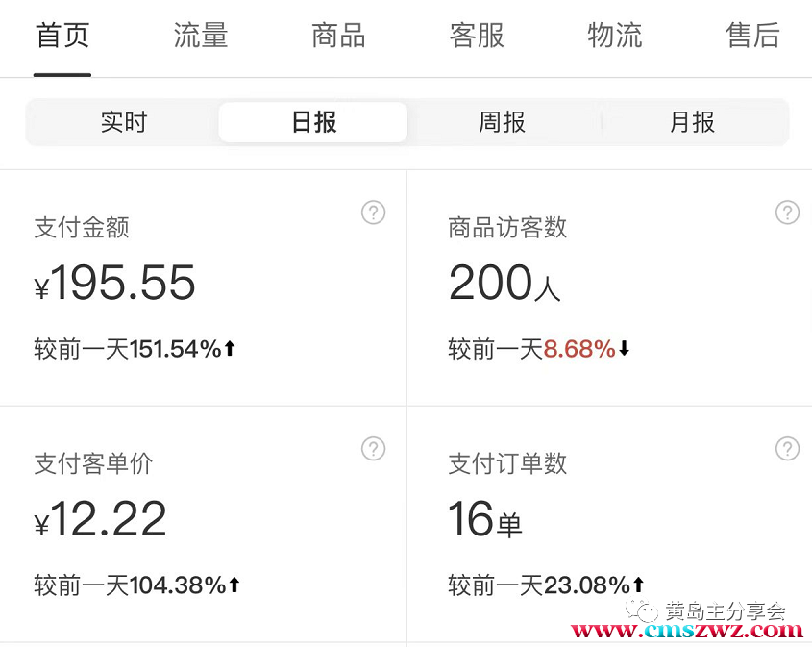Choose the 周报 report option
The width and height of the screenshot is (812, 647).
click(503, 123)
